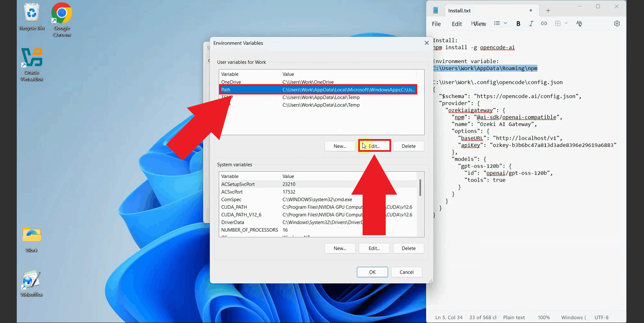Click Edit for user variables

[374, 146]
